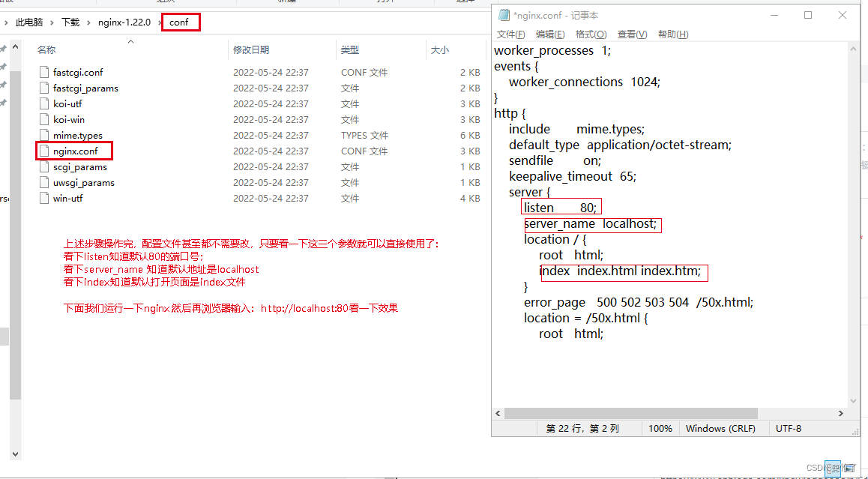868x479 pixels.
Task: Select the fastcgi.conf file icon
Action: [x=44, y=72]
